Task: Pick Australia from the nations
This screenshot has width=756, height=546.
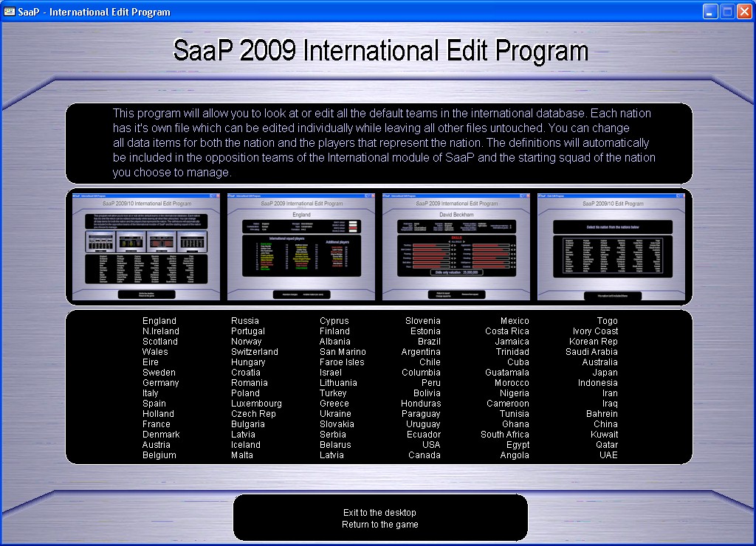Action: click(x=599, y=362)
